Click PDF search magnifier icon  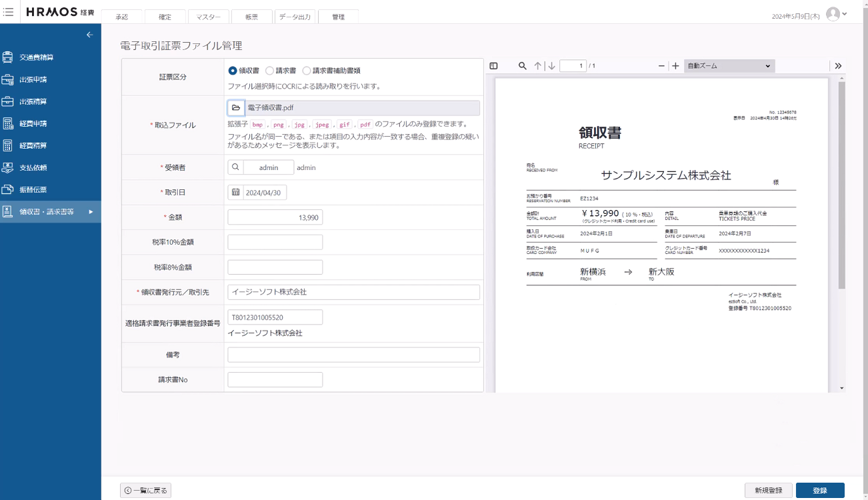coord(523,66)
